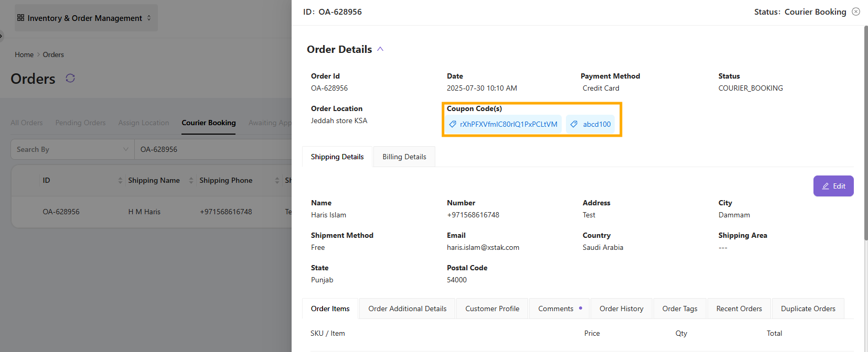Switch to the Billing Details tab
Viewport: 868px width, 352px height.
point(404,157)
